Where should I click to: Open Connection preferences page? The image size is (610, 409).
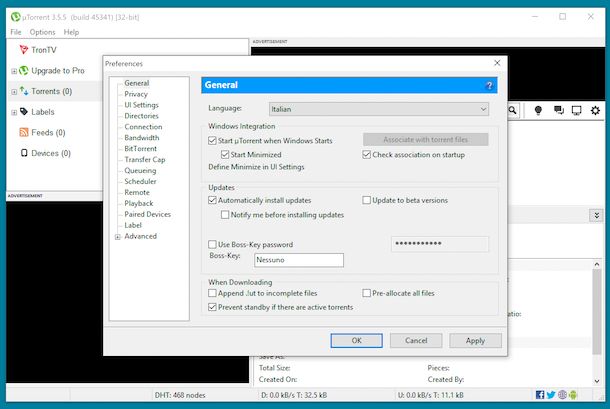coord(143,126)
